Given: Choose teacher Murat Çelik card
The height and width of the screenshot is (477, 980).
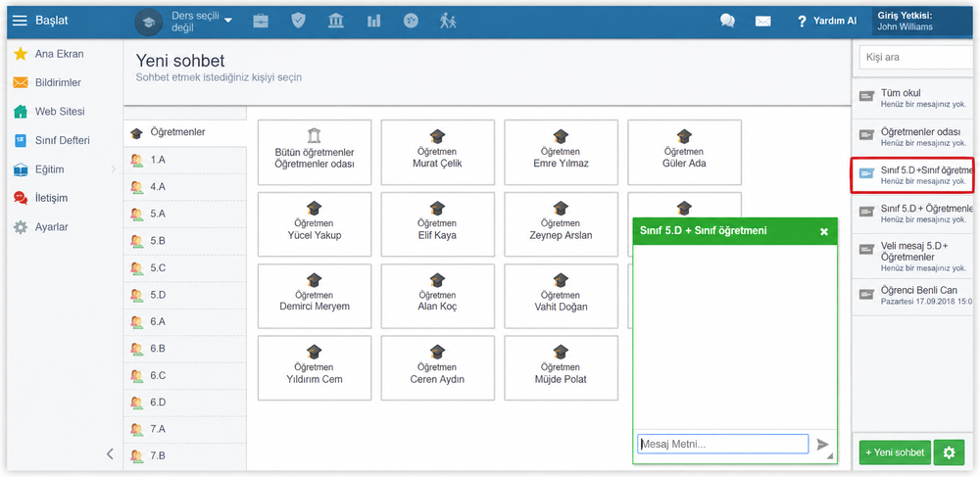Looking at the screenshot, I should 437,153.
